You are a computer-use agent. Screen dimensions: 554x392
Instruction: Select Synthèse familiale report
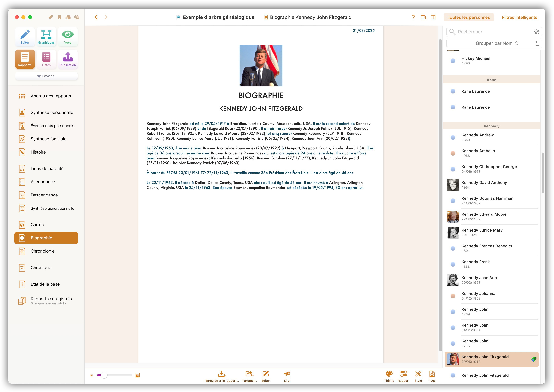tap(46, 139)
